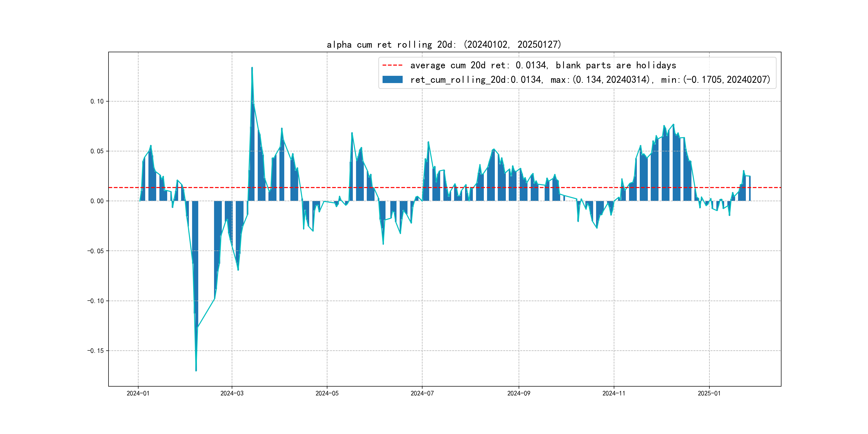Click the bottom tip of the February 2024 minimum

pyautogui.click(x=196, y=371)
